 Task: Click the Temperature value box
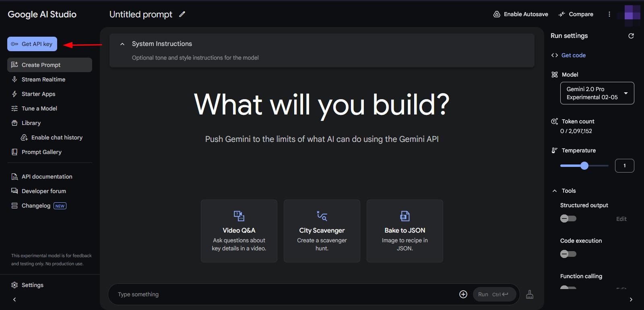(625, 166)
